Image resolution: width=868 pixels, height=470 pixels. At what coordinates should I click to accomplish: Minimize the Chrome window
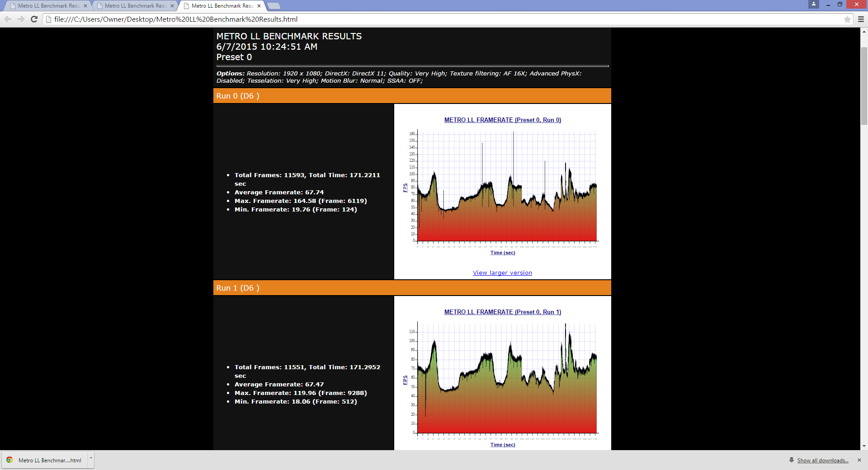pyautogui.click(x=828, y=5)
